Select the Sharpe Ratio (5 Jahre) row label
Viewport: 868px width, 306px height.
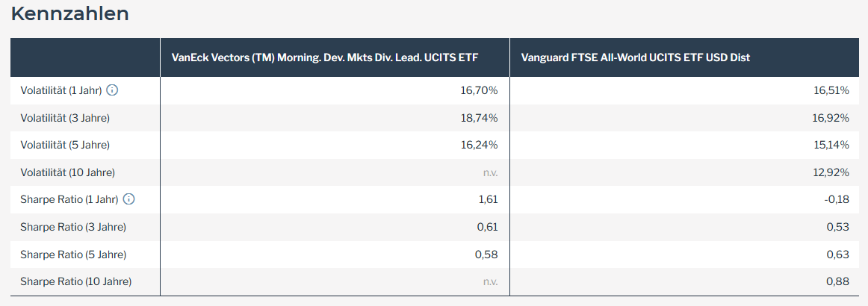(x=73, y=255)
